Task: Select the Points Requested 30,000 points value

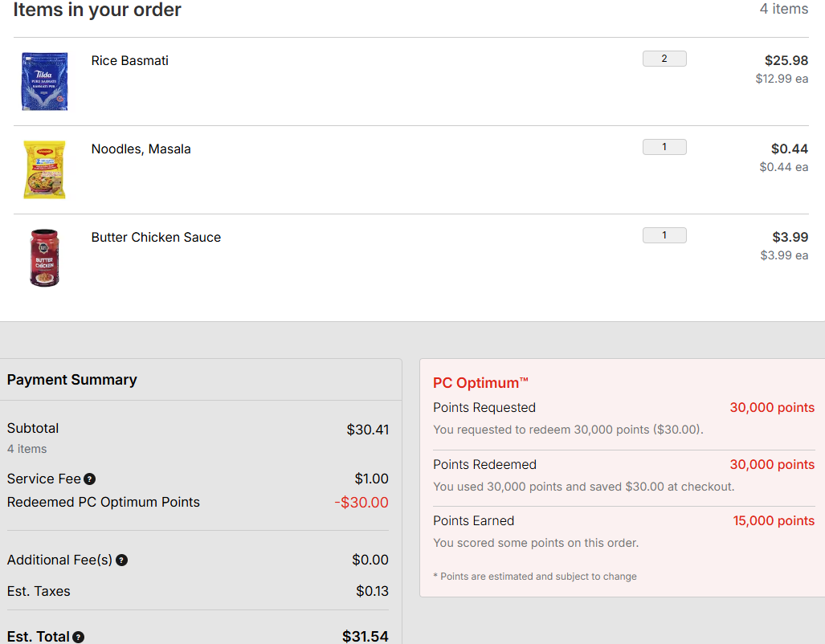Action: (x=772, y=408)
